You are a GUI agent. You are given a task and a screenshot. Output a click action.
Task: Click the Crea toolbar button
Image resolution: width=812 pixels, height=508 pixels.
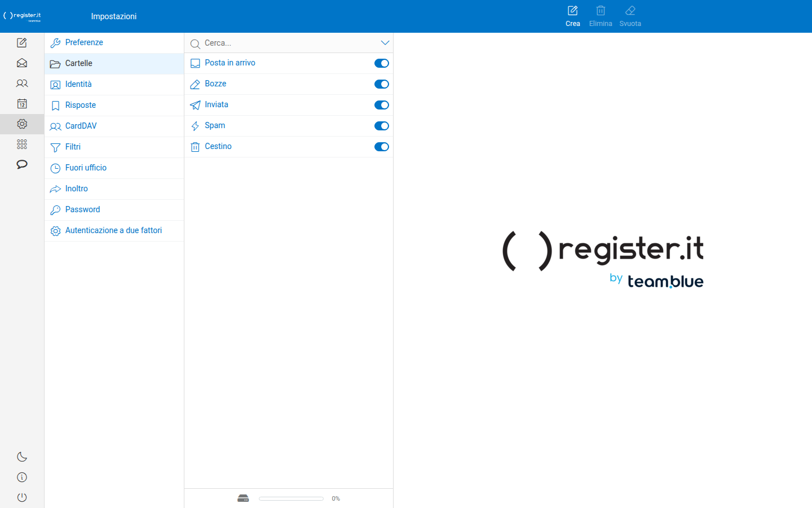coord(573,16)
